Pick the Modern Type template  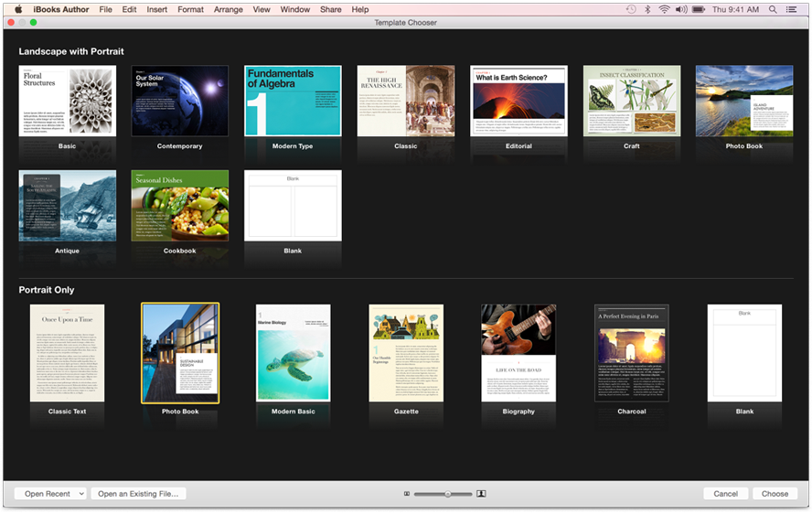[293, 101]
